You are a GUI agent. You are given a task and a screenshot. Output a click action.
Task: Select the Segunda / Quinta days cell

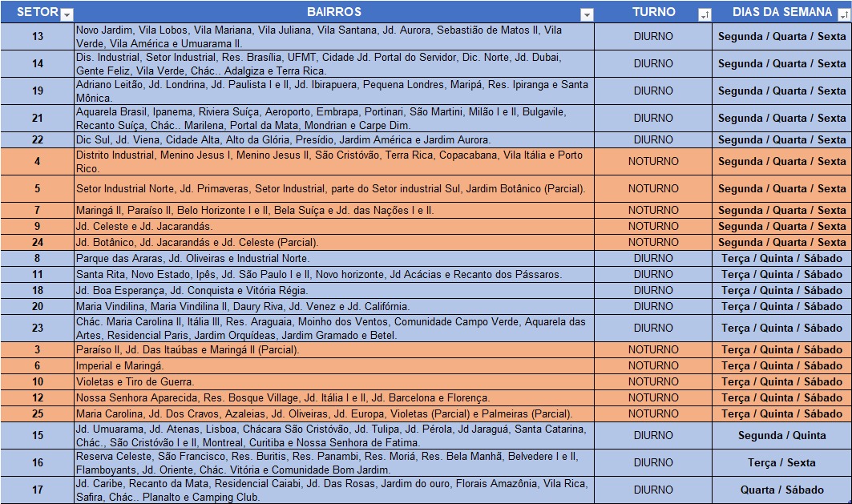point(781,436)
